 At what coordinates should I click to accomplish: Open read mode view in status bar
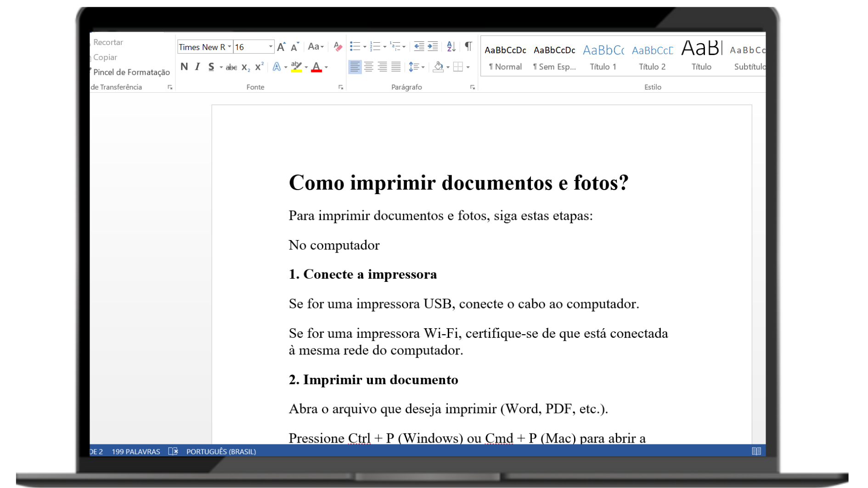tap(756, 451)
